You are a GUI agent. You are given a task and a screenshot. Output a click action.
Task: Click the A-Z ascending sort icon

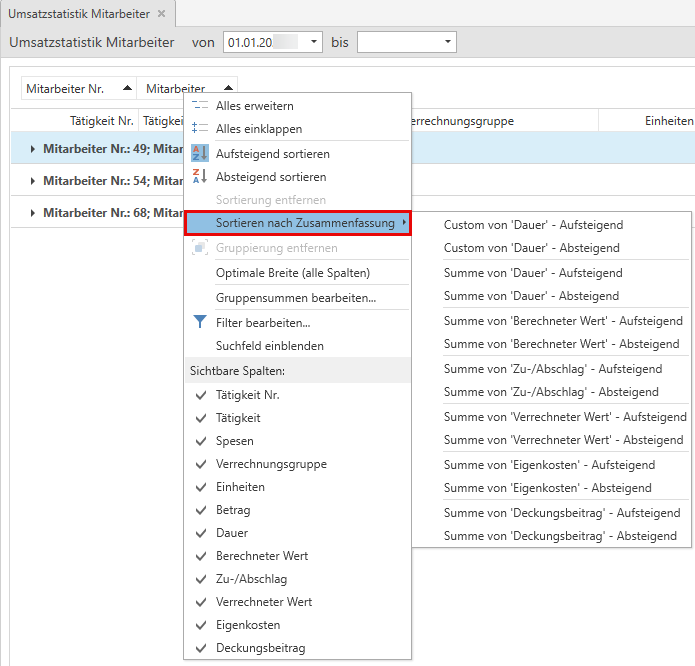coord(200,153)
